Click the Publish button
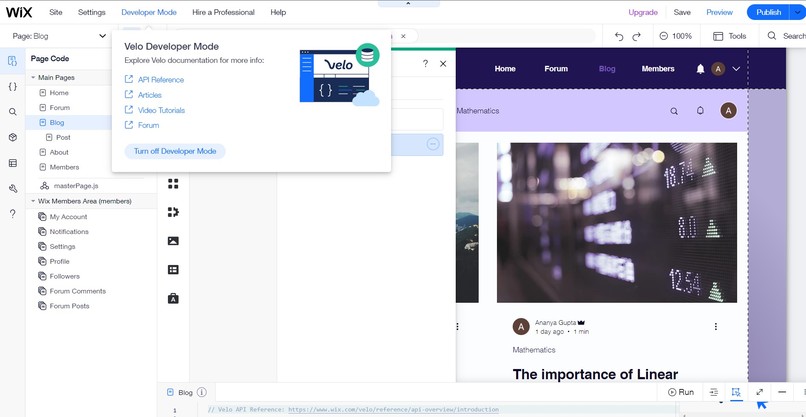Screen dimensions: 806x417 pos(768,12)
